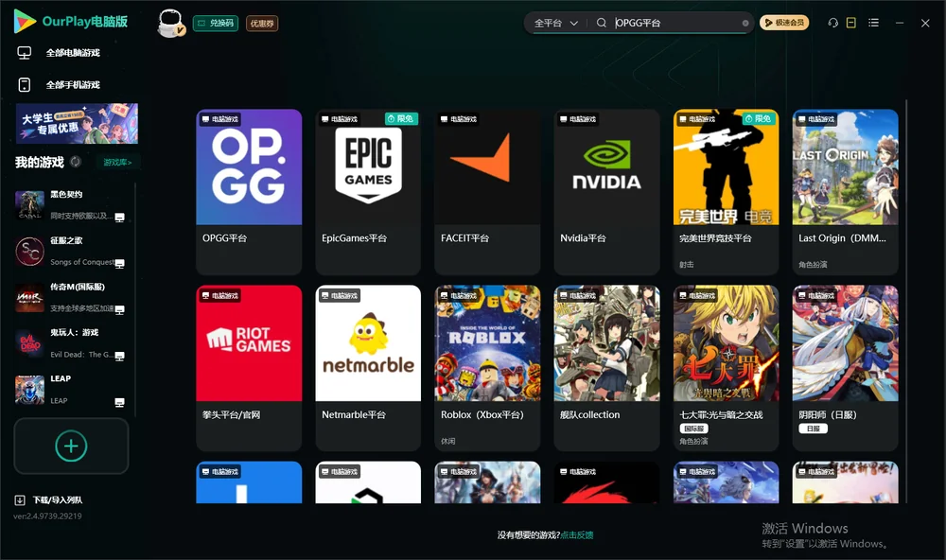Click the 极速会员 membership button
The width and height of the screenshot is (946, 560).
click(x=784, y=23)
